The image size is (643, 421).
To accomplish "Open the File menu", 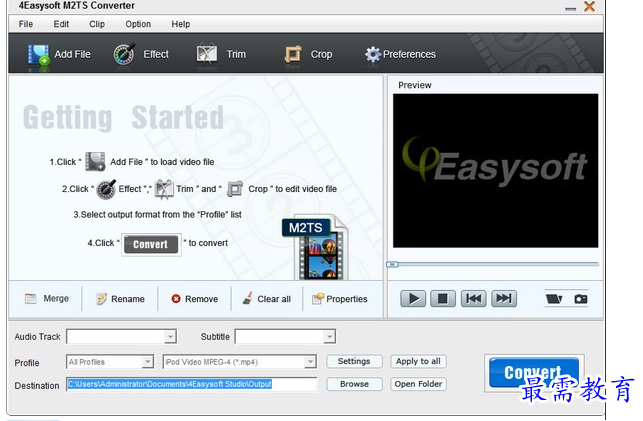I will (x=26, y=24).
